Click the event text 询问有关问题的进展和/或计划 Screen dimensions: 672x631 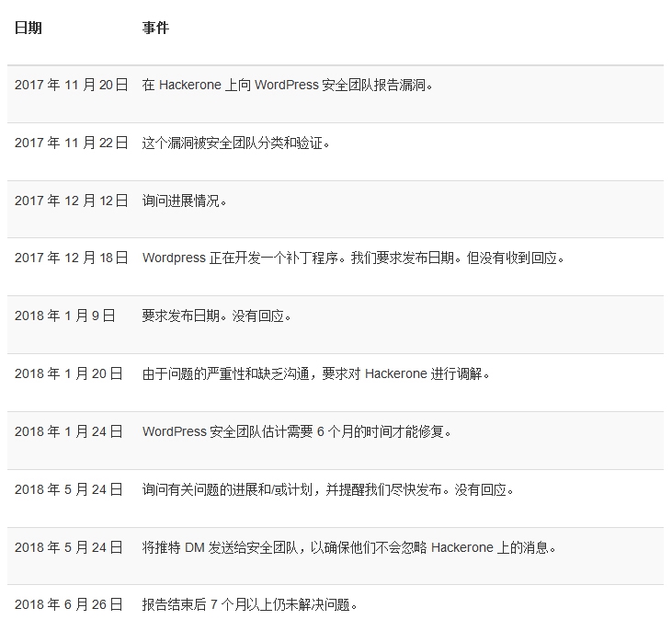click(327, 490)
